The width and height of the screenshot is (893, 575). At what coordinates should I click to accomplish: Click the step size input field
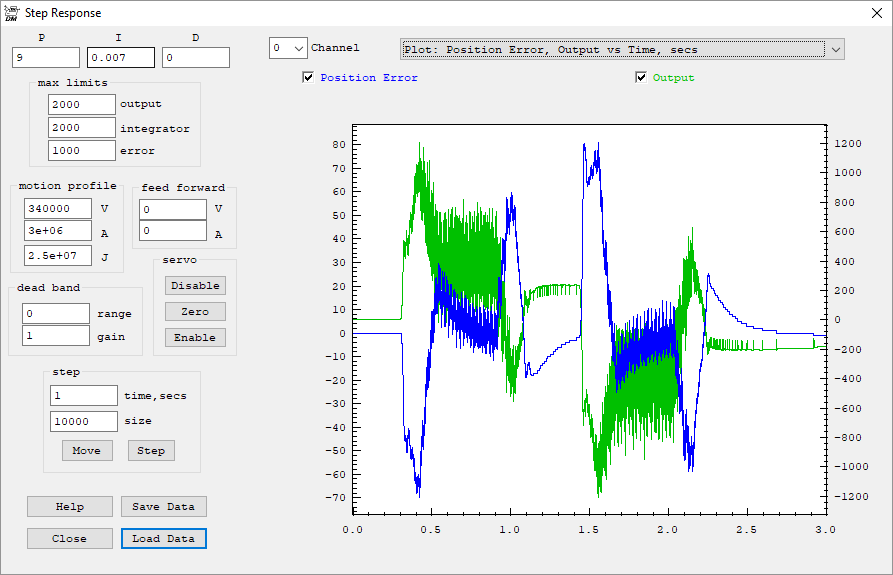click(x=84, y=421)
